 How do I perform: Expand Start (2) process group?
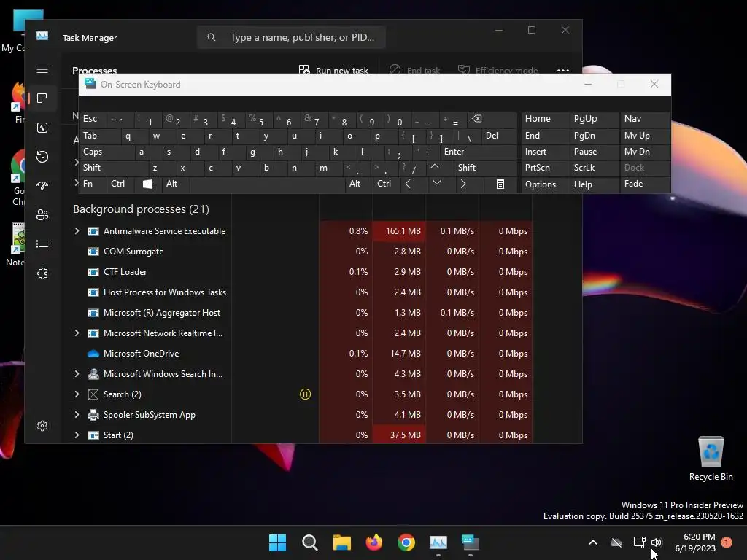coord(77,435)
